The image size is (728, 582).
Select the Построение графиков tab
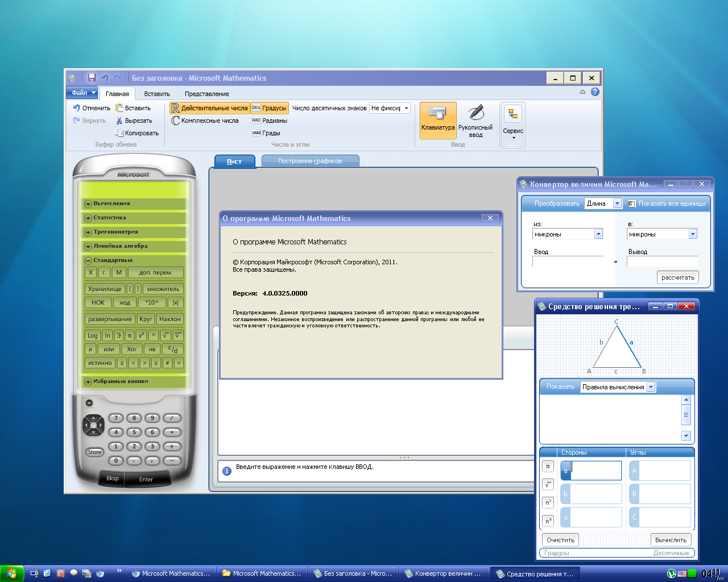tap(310, 161)
